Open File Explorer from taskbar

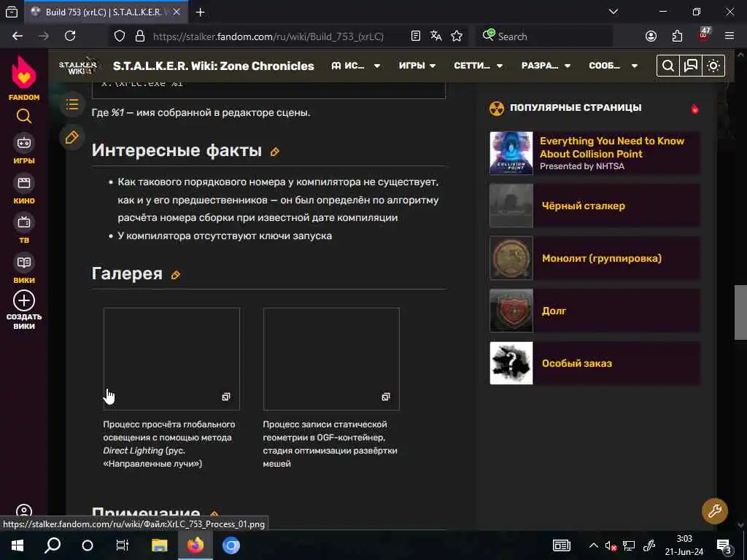click(160, 545)
